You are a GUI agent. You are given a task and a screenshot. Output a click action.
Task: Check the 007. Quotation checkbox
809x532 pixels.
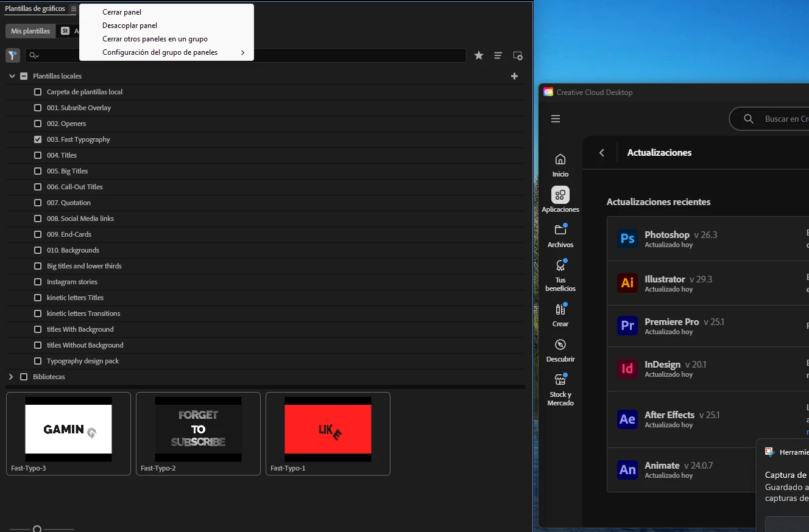click(x=38, y=203)
